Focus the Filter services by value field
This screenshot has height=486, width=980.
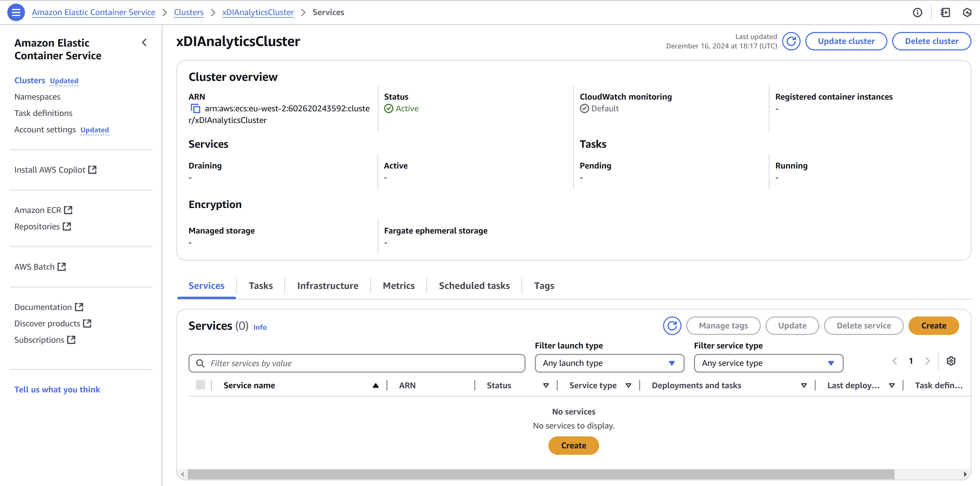(357, 363)
